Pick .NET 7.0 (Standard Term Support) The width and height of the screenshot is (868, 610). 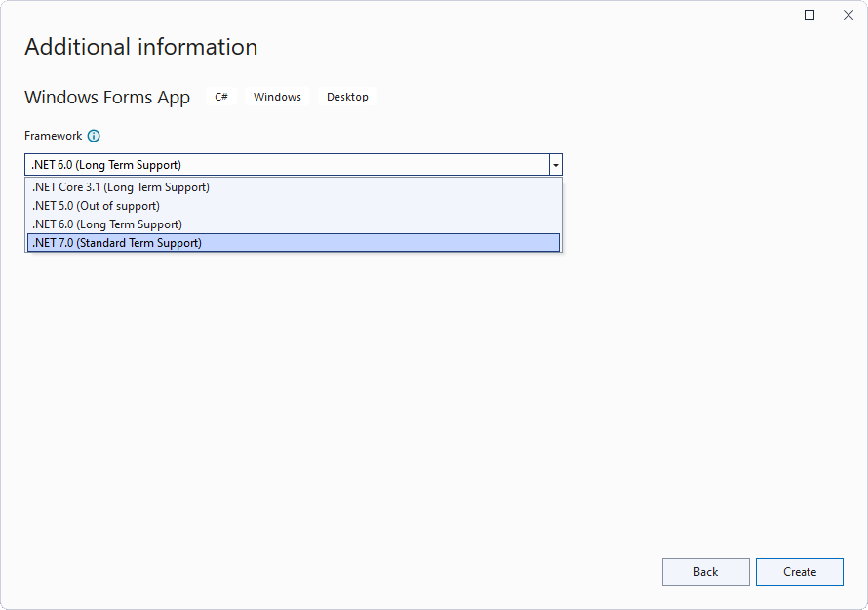(294, 243)
